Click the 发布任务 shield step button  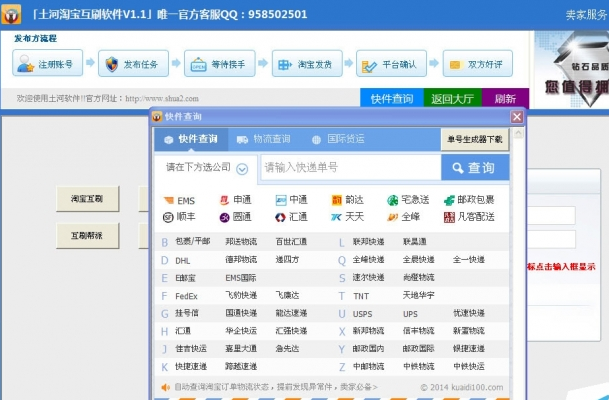(x=134, y=64)
